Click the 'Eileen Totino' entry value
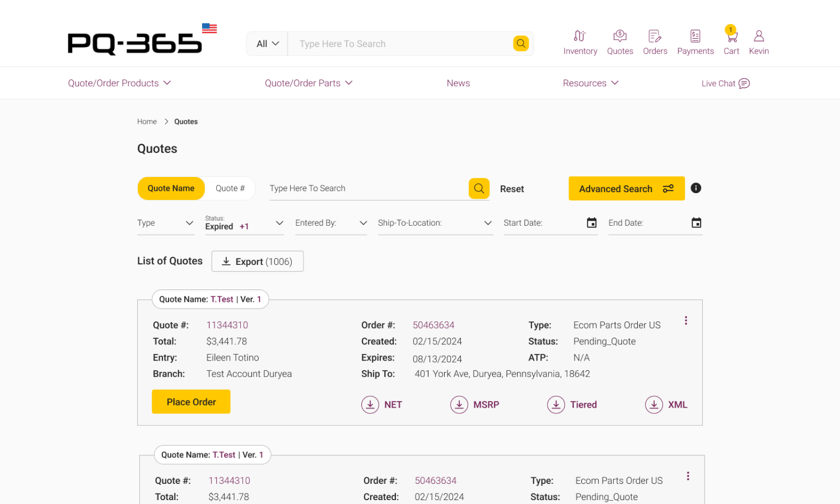 click(232, 357)
